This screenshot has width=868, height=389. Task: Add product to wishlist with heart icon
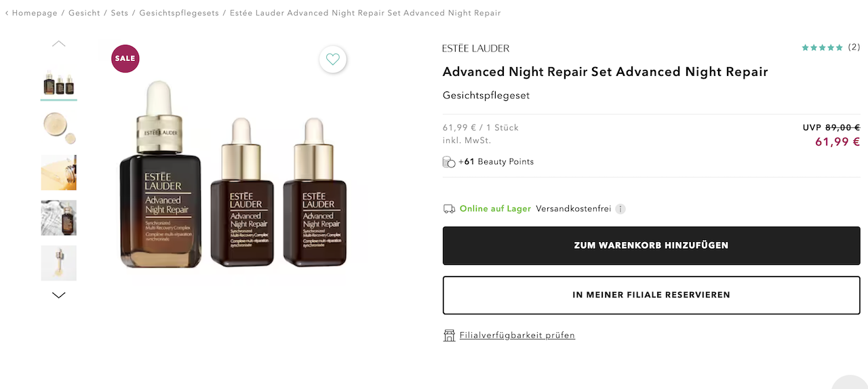point(332,59)
